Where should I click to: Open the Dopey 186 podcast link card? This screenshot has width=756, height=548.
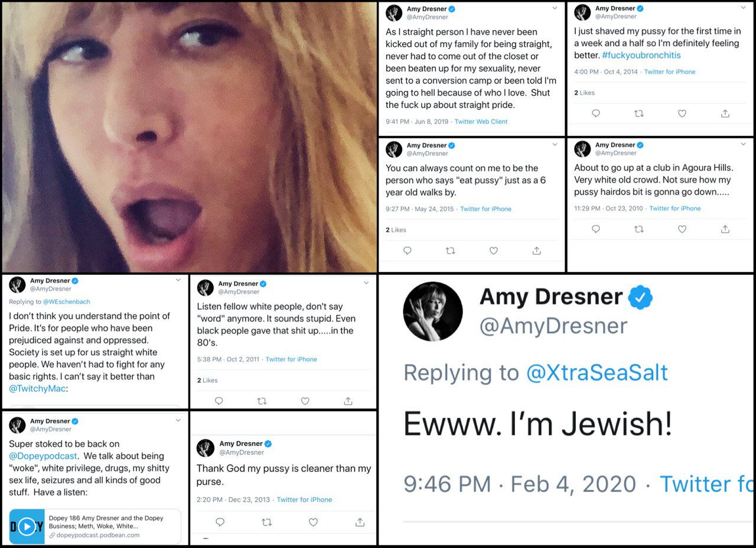tap(95, 526)
